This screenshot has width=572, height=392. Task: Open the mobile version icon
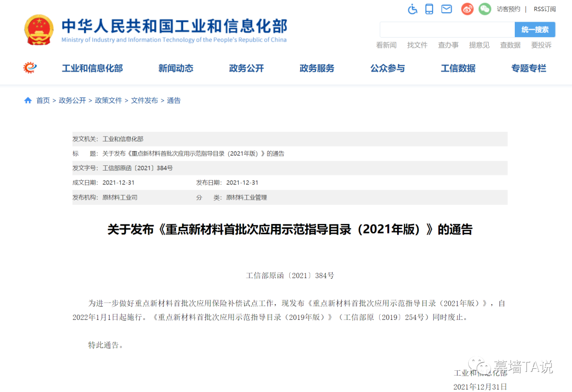coord(429,9)
